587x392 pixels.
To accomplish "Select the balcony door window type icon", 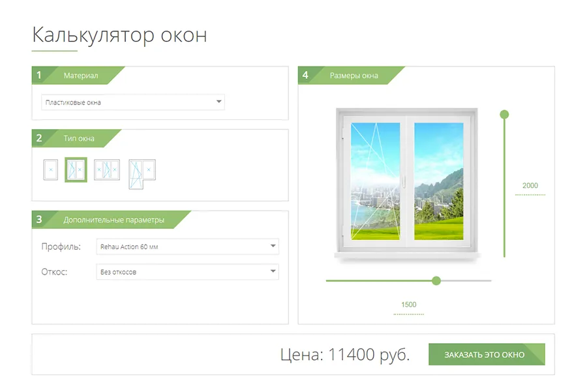I will (x=142, y=173).
